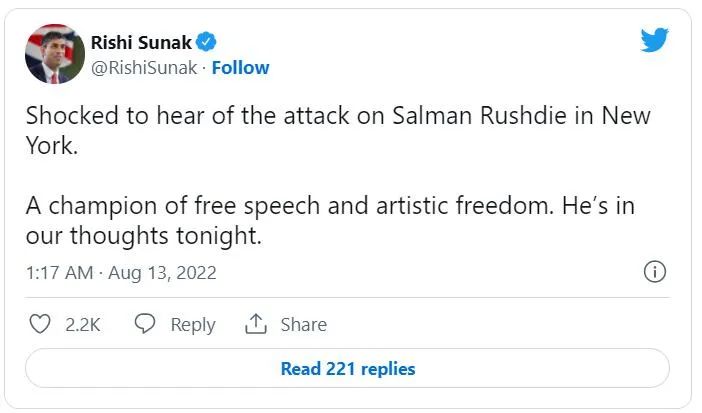Open the @RishiSunak handle link
The width and height of the screenshot is (702, 413).
[144, 68]
